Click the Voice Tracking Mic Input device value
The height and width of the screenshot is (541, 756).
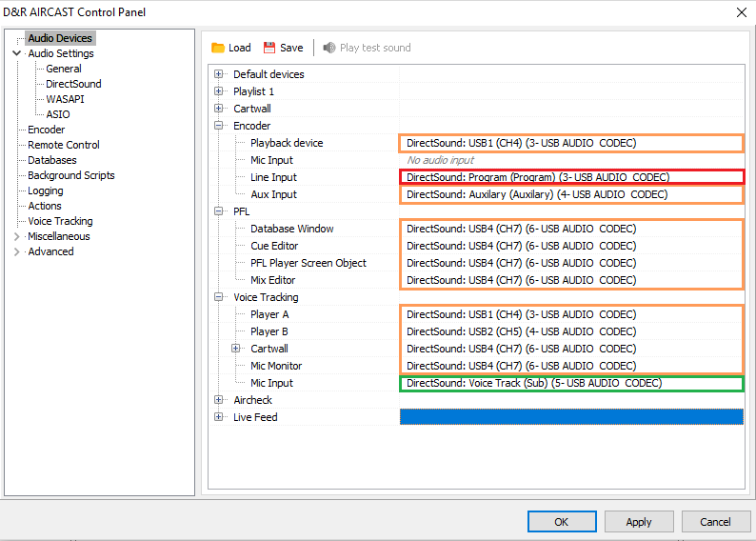click(570, 383)
